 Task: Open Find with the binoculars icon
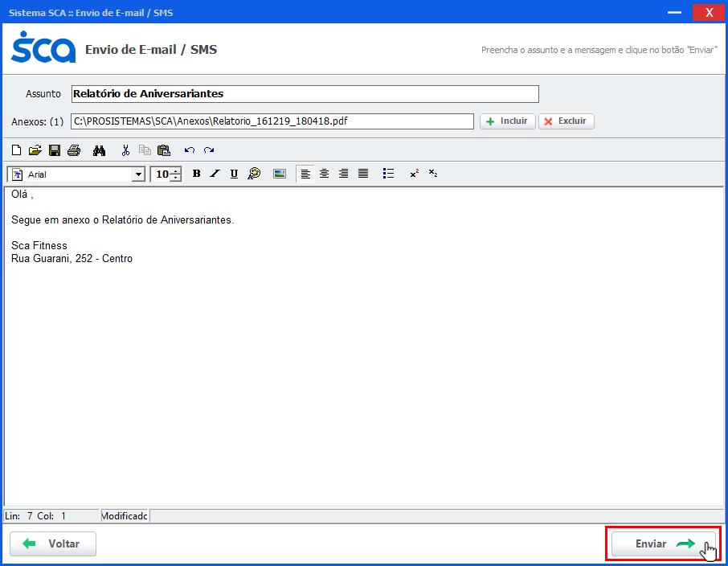[99, 150]
